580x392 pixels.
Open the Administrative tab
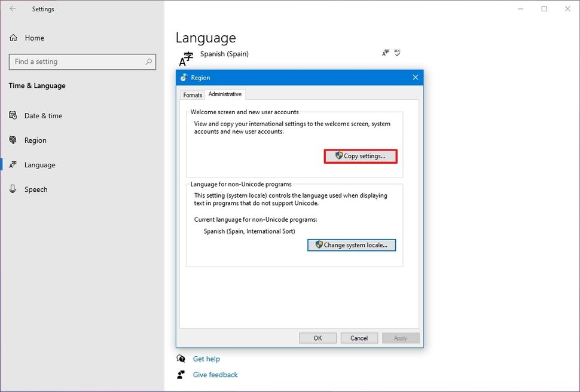pyautogui.click(x=225, y=94)
